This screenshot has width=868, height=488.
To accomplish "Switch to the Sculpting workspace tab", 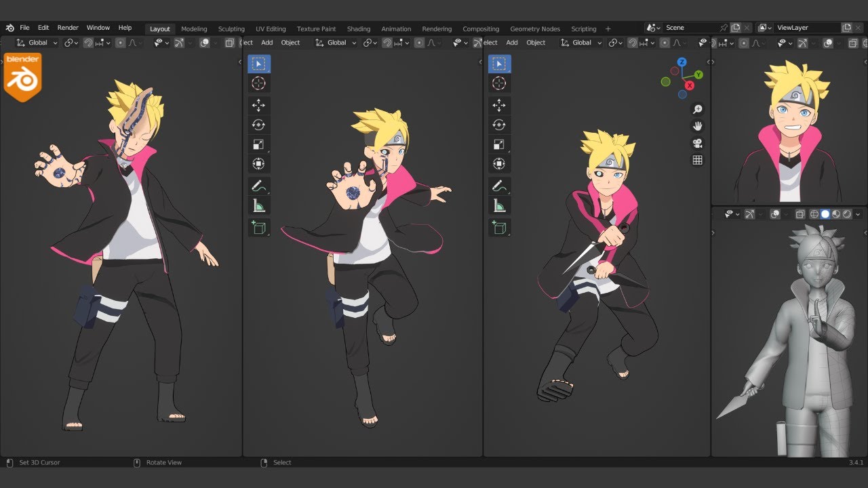I will click(x=231, y=29).
